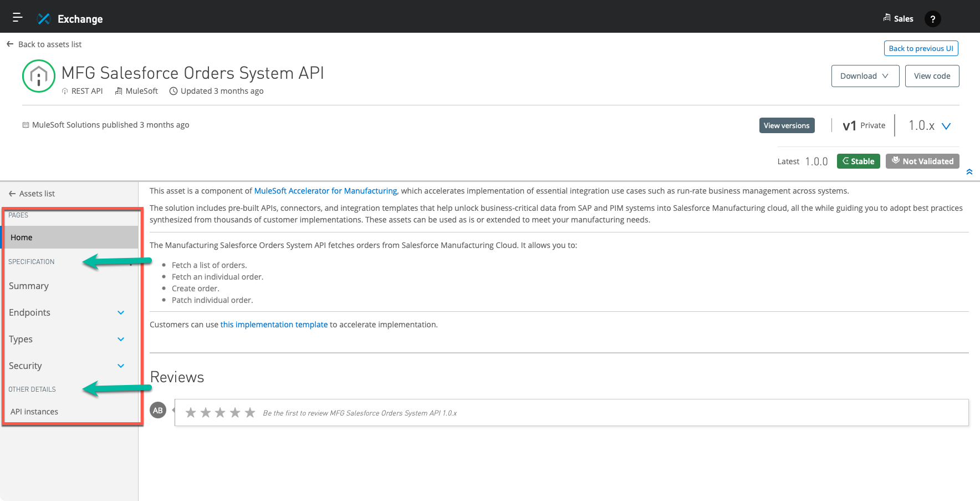The height and width of the screenshot is (501, 980).
Task: Click the MFG Salesforce Orders System API title
Action: (x=192, y=73)
